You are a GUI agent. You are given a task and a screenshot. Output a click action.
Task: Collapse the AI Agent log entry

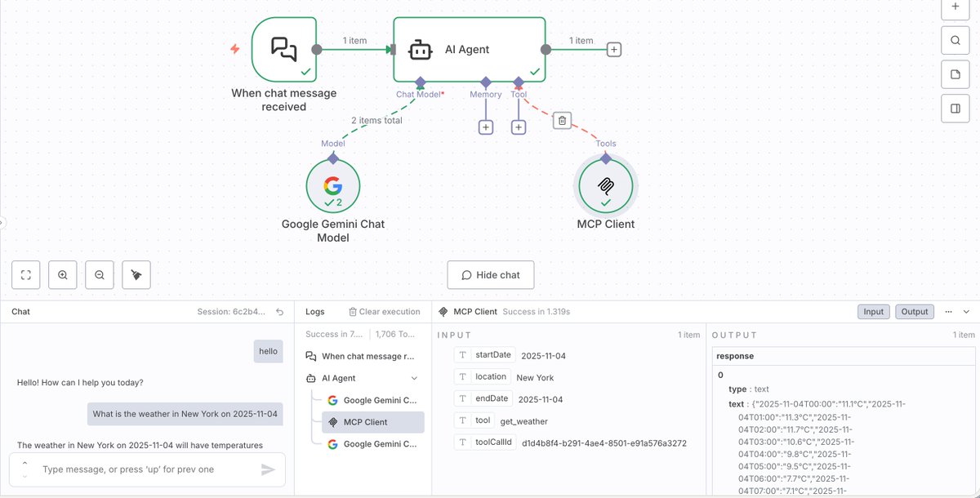414,379
